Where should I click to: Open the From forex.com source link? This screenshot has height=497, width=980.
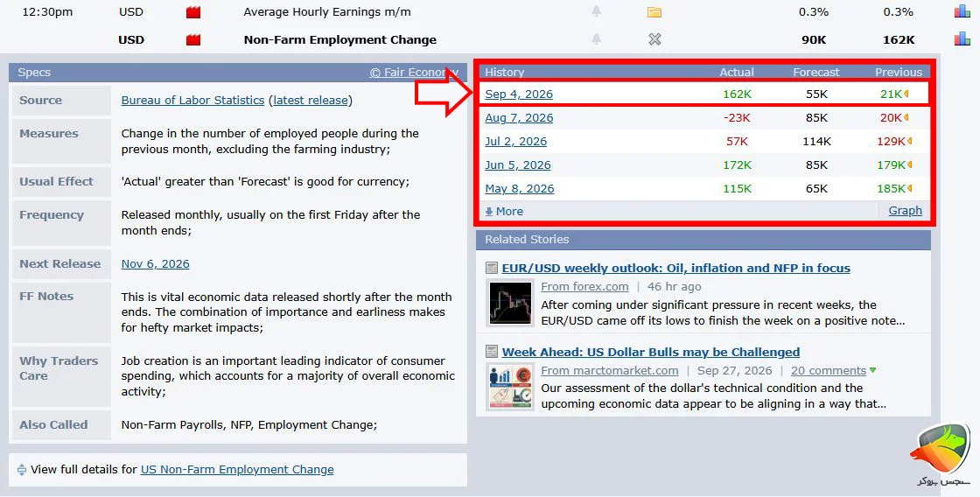tap(584, 286)
